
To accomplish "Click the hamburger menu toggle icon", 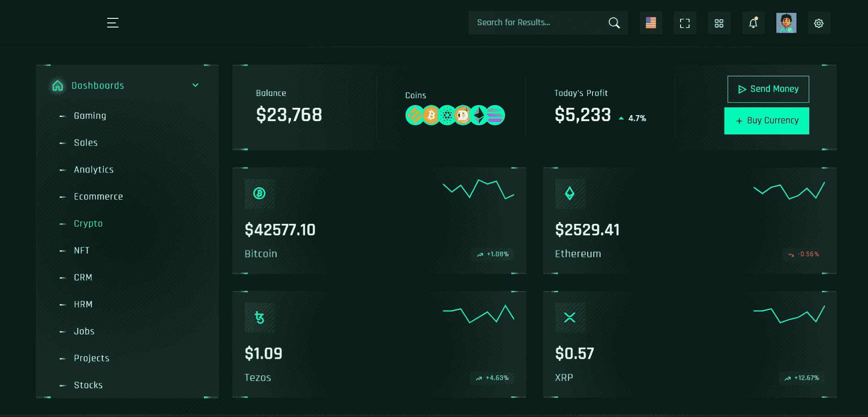I will (113, 23).
